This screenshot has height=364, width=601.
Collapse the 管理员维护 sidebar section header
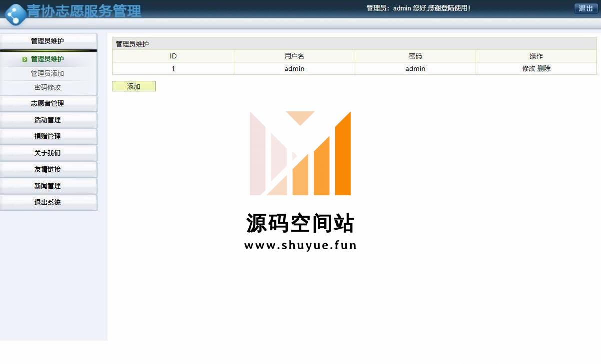tap(48, 41)
